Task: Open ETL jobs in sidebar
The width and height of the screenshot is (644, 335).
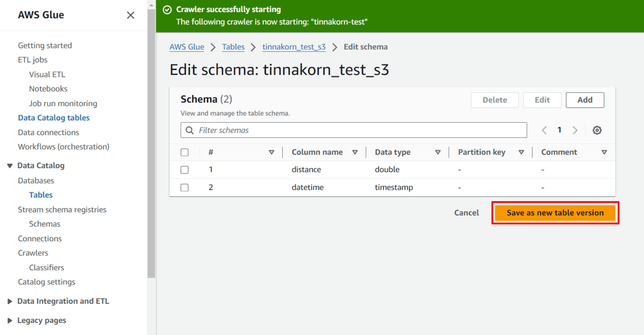Action: click(x=33, y=60)
